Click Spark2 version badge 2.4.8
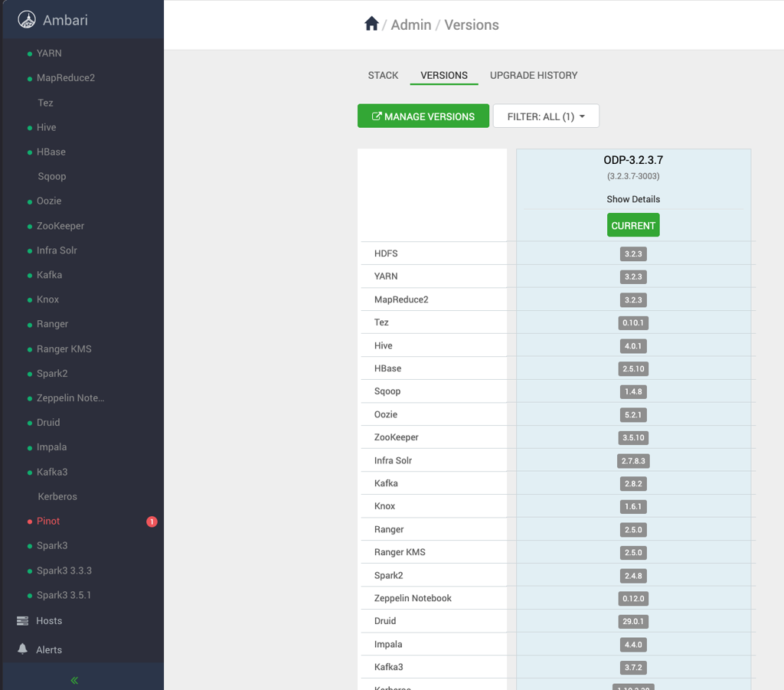784x690 pixels. coord(633,575)
